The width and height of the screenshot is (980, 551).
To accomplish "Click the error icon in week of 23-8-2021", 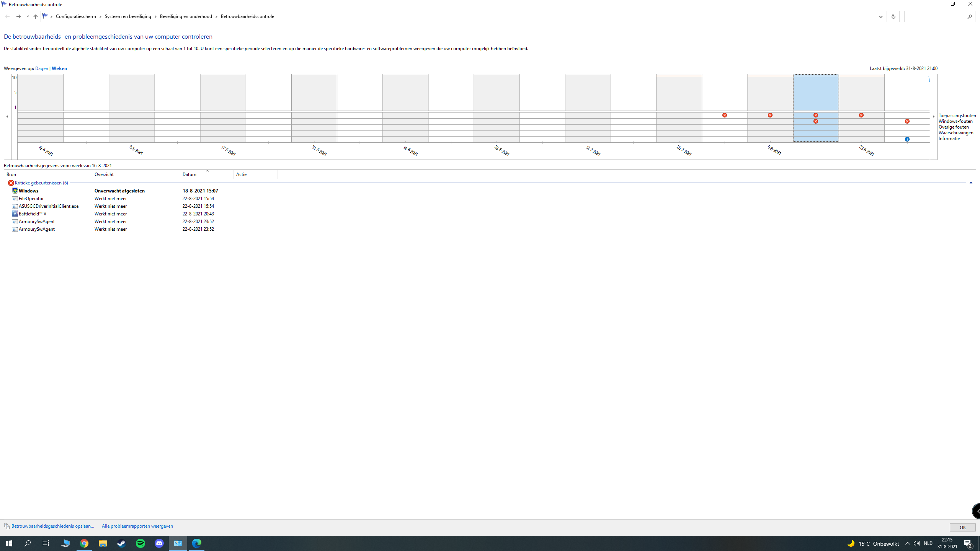I will pyautogui.click(x=861, y=115).
